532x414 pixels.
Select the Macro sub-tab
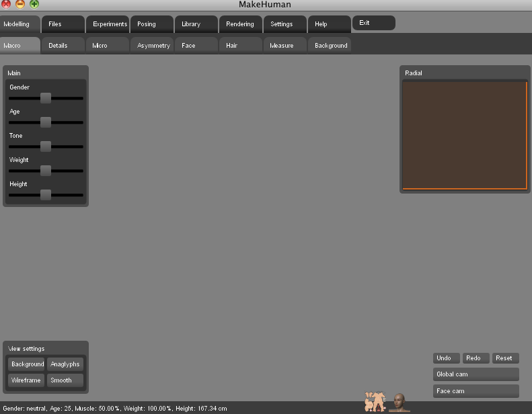(20, 46)
